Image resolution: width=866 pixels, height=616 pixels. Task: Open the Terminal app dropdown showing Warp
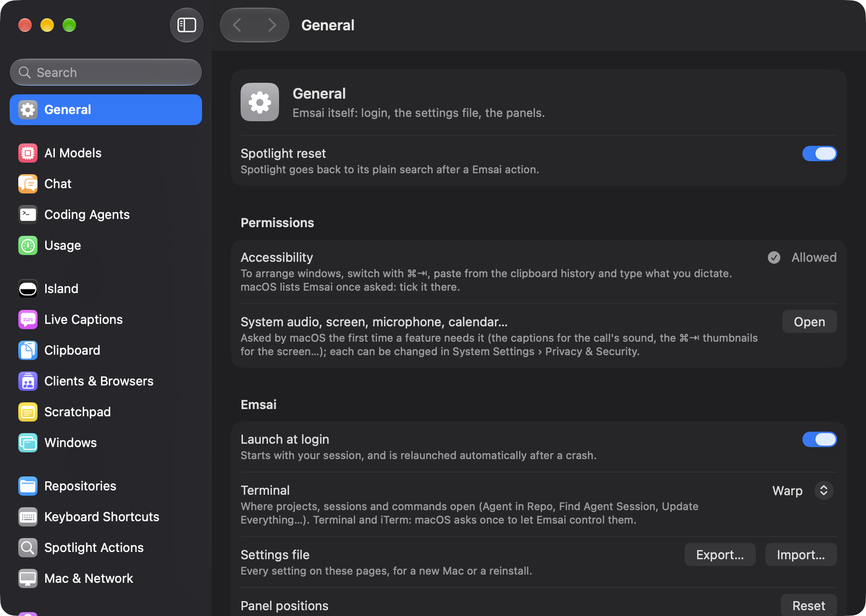click(x=803, y=490)
